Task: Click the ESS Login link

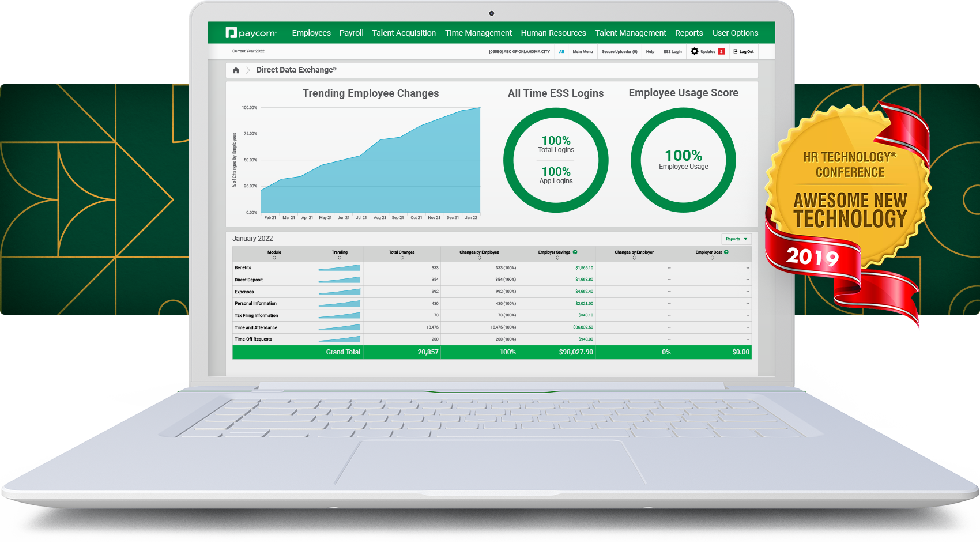Action: click(x=672, y=51)
